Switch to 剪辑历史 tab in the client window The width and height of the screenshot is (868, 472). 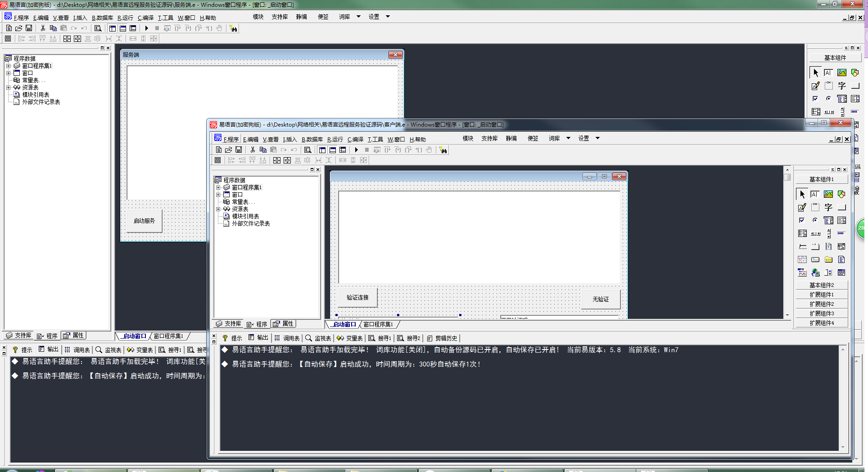pyautogui.click(x=442, y=338)
